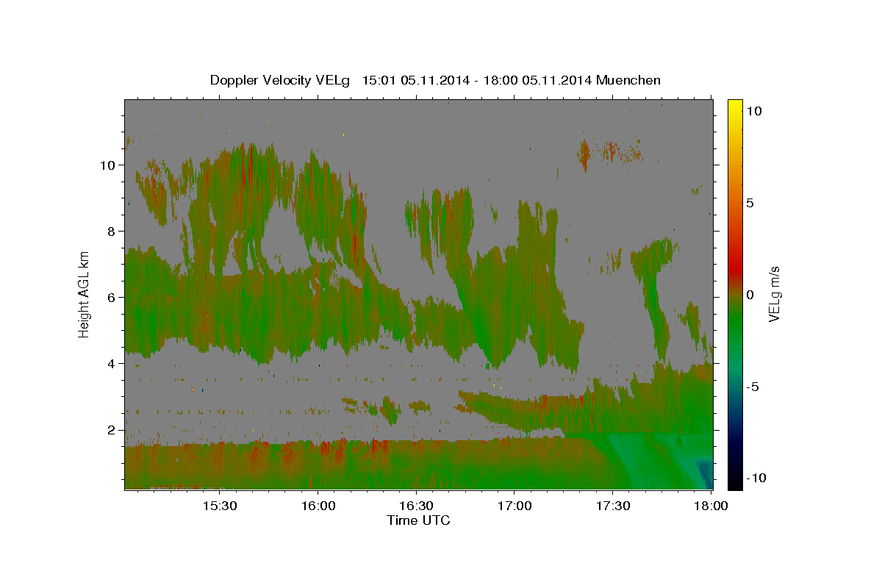Image resolution: width=882 pixels, height=588 pixels.
Task: Click the end time '18:00 05.11.2014' in title
Action: (x=537, y=80)
